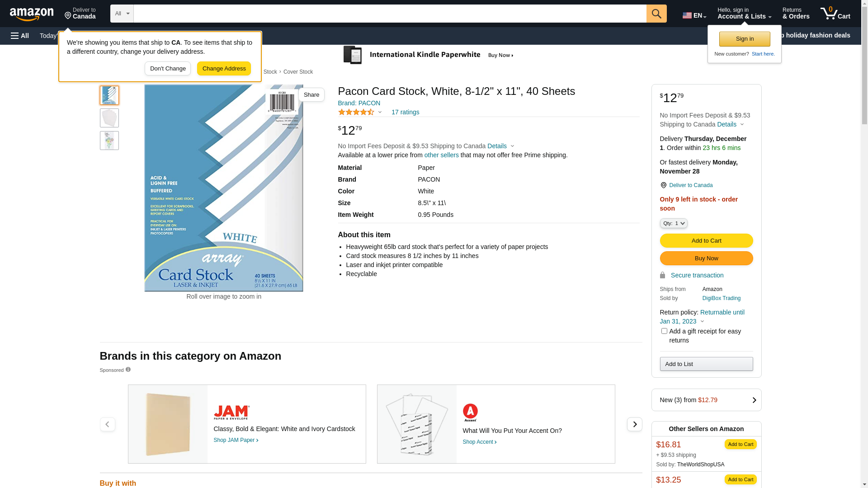Image resolution: width=868 pixels, height=488 pixels.
Task: Click the search magnifier button
Action: [656, 14]
